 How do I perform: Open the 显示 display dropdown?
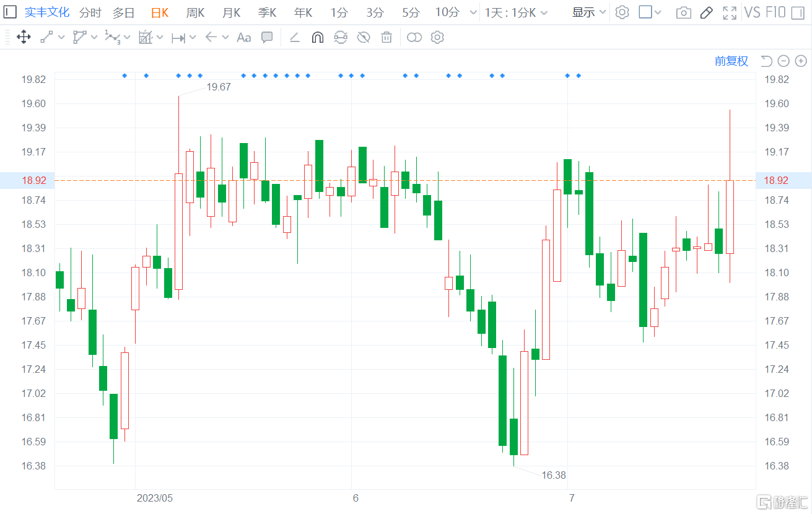click(x=588, y=12)
